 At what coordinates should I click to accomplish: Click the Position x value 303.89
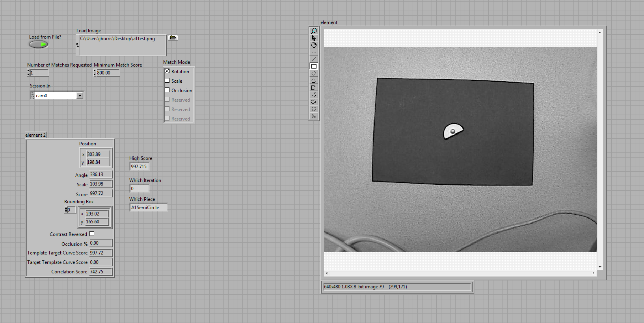(x=98, y=154)
